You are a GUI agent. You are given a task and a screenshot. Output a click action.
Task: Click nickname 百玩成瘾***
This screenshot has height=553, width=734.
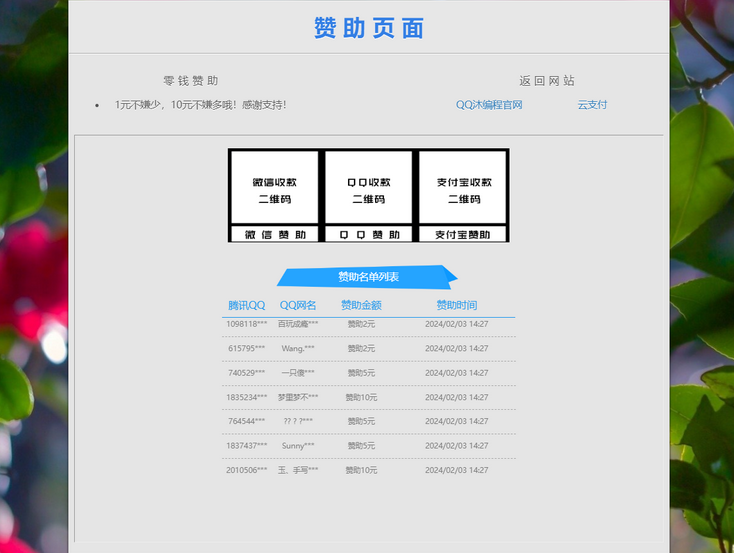tap(298, 324)
